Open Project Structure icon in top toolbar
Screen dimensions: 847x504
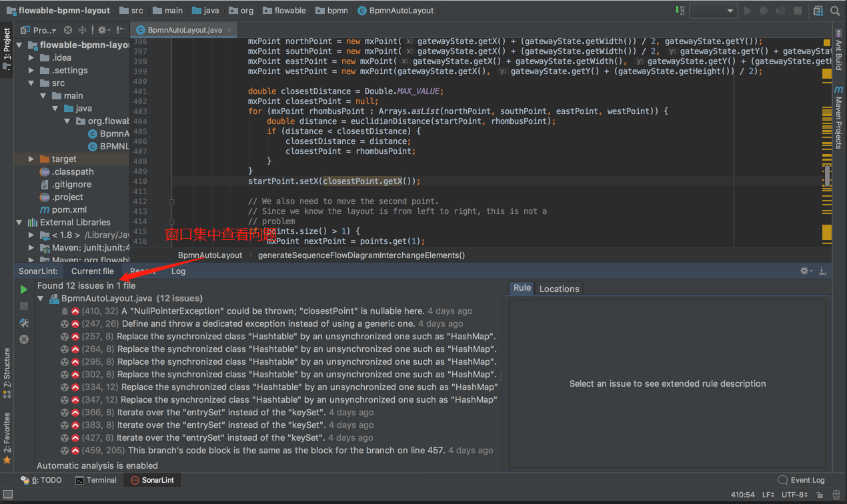click(818, 11)
